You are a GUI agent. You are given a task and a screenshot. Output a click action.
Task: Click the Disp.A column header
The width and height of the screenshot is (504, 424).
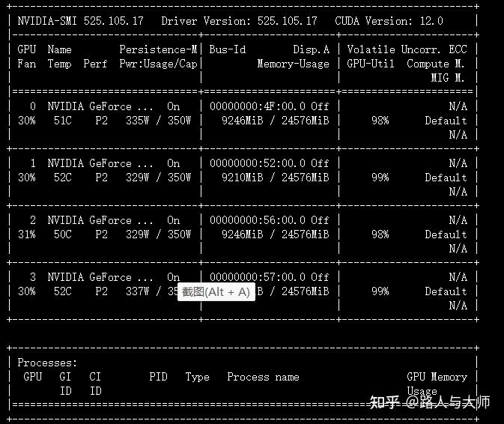(311, 49)
